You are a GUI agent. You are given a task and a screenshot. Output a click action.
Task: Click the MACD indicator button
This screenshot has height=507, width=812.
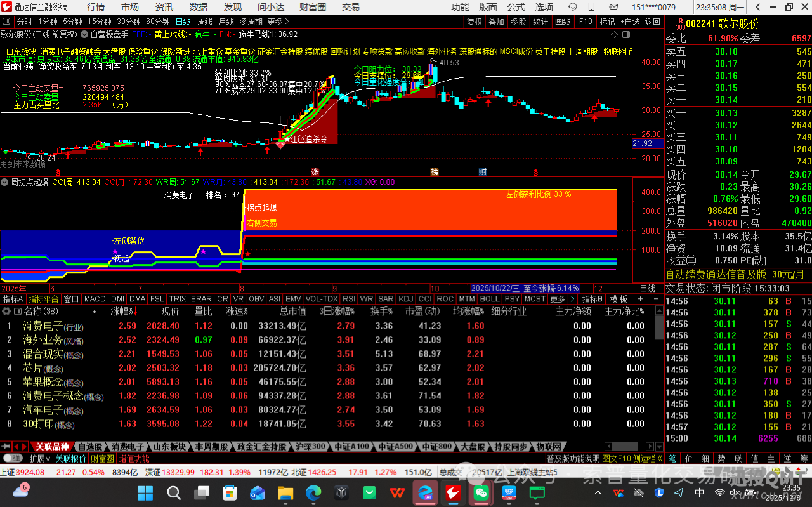95,299
